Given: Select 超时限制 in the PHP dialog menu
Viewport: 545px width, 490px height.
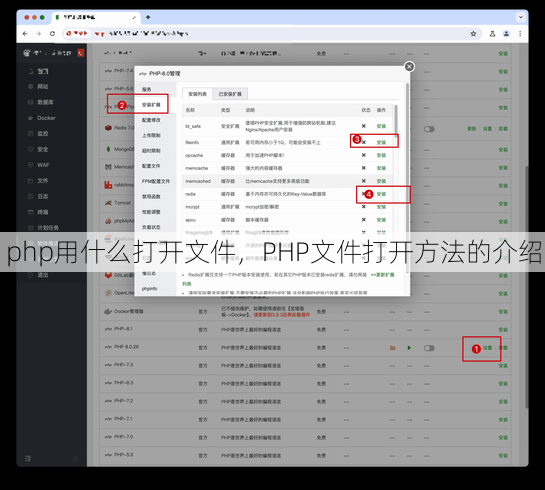Looking at the screenshot, I should tap(151, 150).
